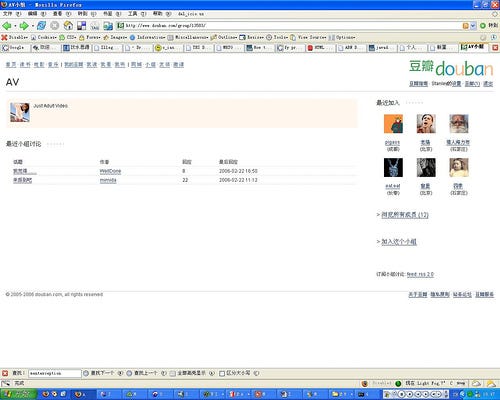
Task: Expand the Cookies menu in developer toolbar
Action: tap(44, 37)
